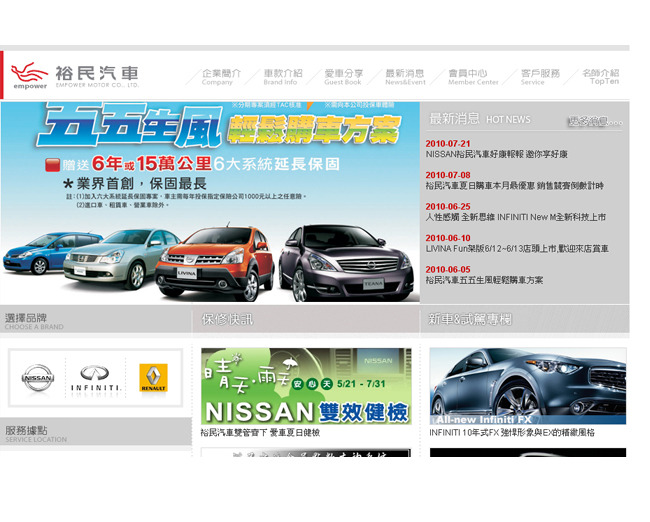Image resolution: width=650 pixels, height=522 pixels.
Task: Click 裕民汽車雙管齊下 愛車夏日健檢 caption
Action: (260, 433)
